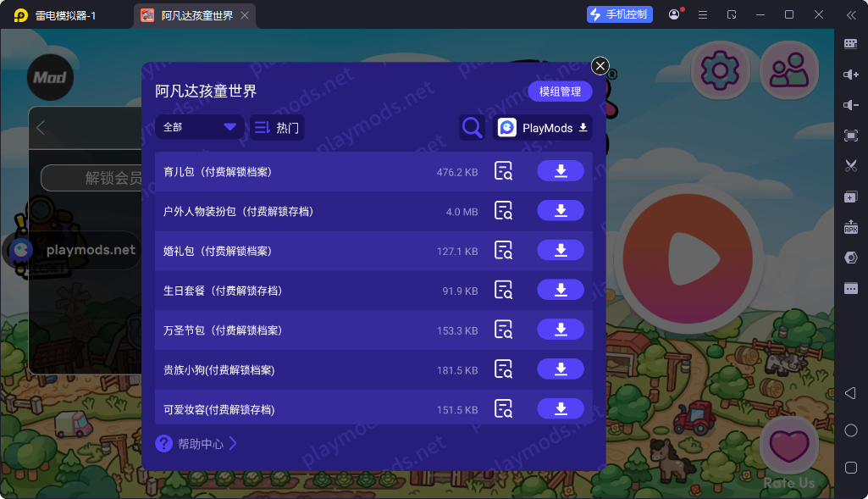Screen dimensions: 868x499
Task: Click the multi-window icon in title bar
Action: [732, 15]
